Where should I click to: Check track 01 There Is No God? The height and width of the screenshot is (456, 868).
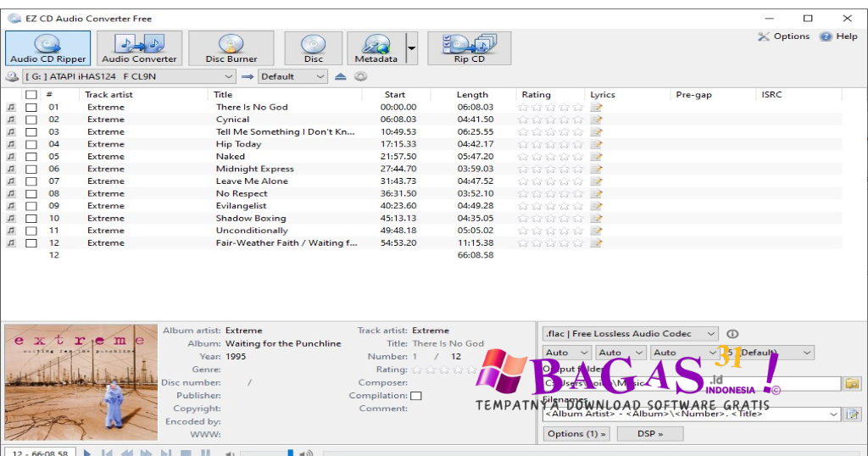click(31, 108)
